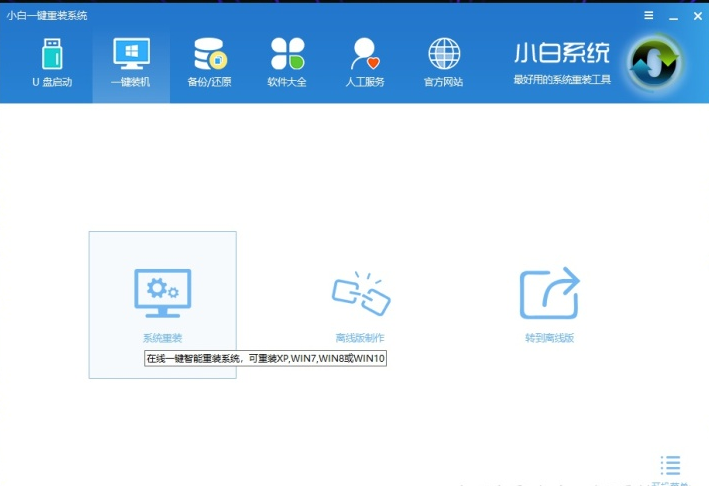The width and height of the screenshot is (709, 486).
Task: Click the 小白系统 brand title text
Action: 561,53
